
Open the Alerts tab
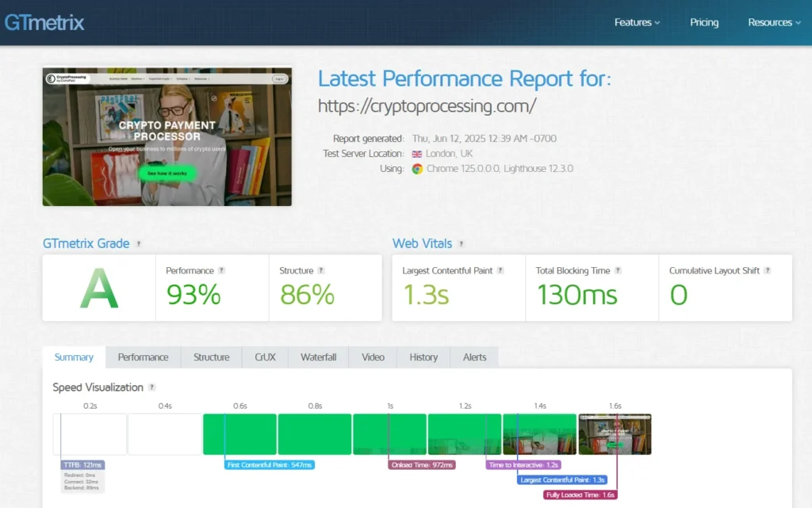coord(474,357)
